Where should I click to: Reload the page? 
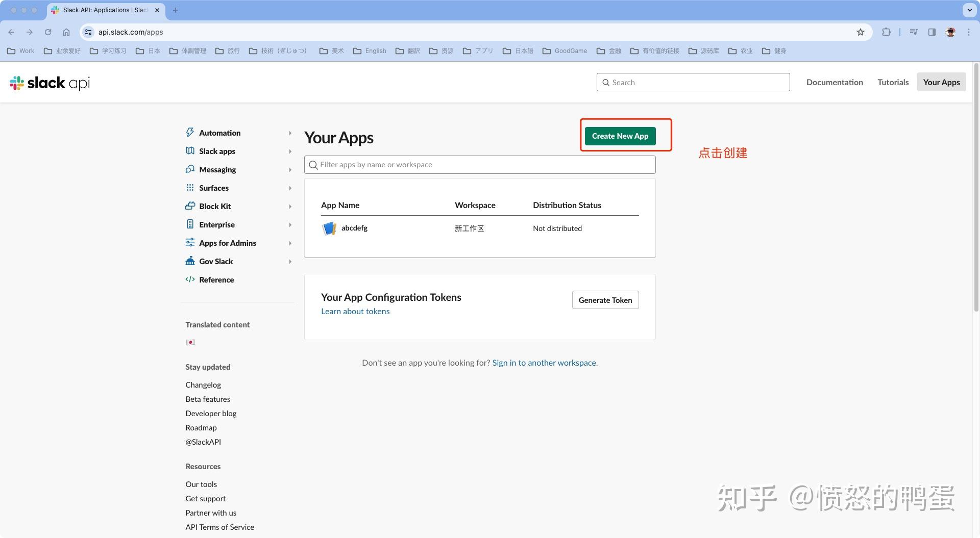coord(48,32)
